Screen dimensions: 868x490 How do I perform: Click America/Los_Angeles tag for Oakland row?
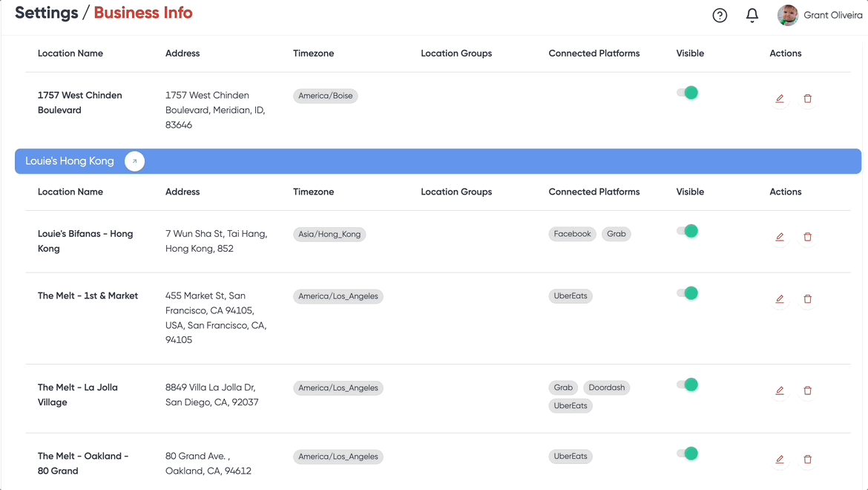[338, 457]
